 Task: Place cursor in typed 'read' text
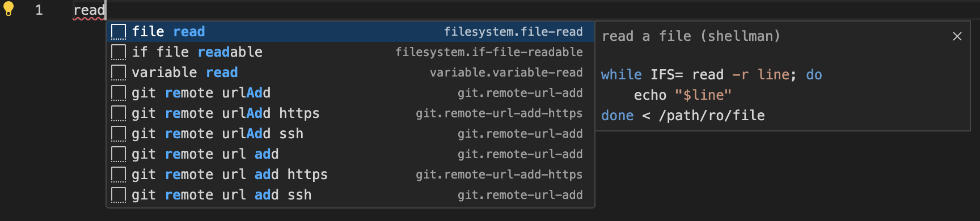click(x=89, y=10)
